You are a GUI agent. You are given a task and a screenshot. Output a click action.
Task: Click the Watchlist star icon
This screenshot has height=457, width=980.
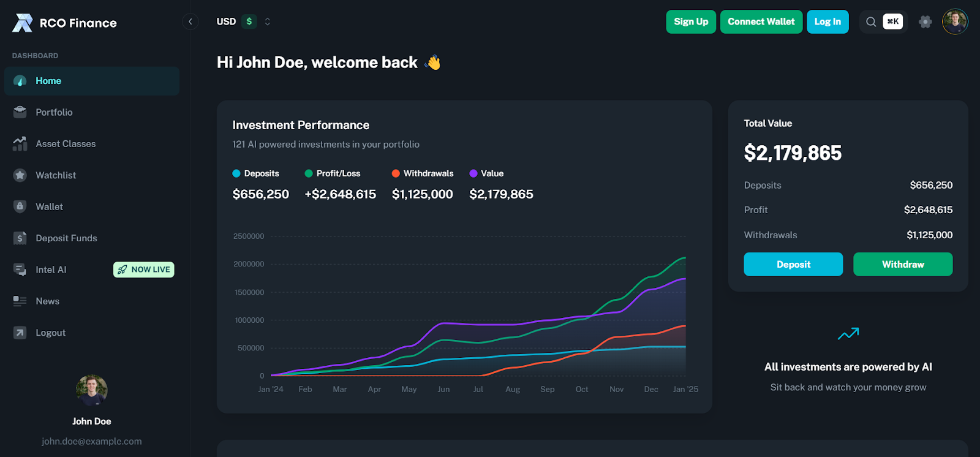click(20, 175)
